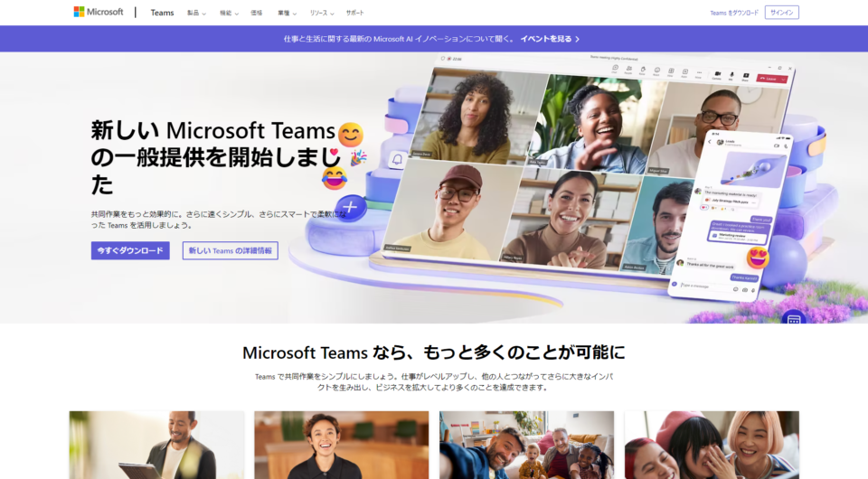Click the laughing emoji with tears
Viewport: 868px width, 479px height.
point(335,178)
